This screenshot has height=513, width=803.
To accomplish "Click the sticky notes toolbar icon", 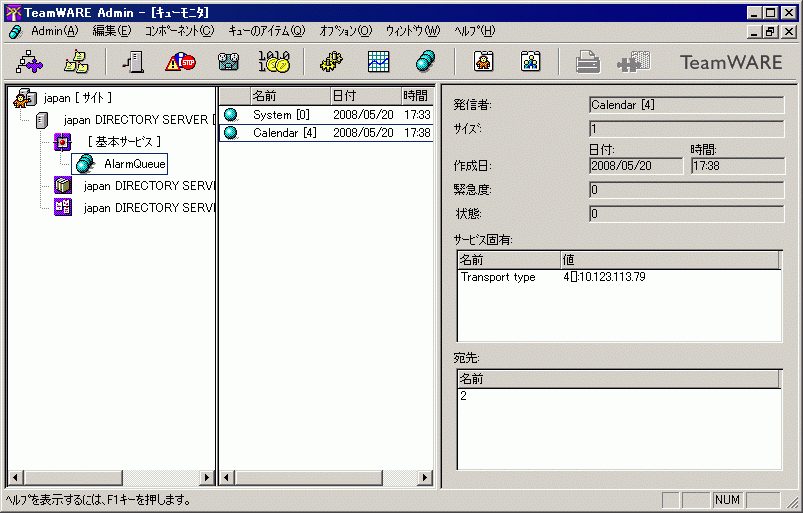I will (76, 62).
